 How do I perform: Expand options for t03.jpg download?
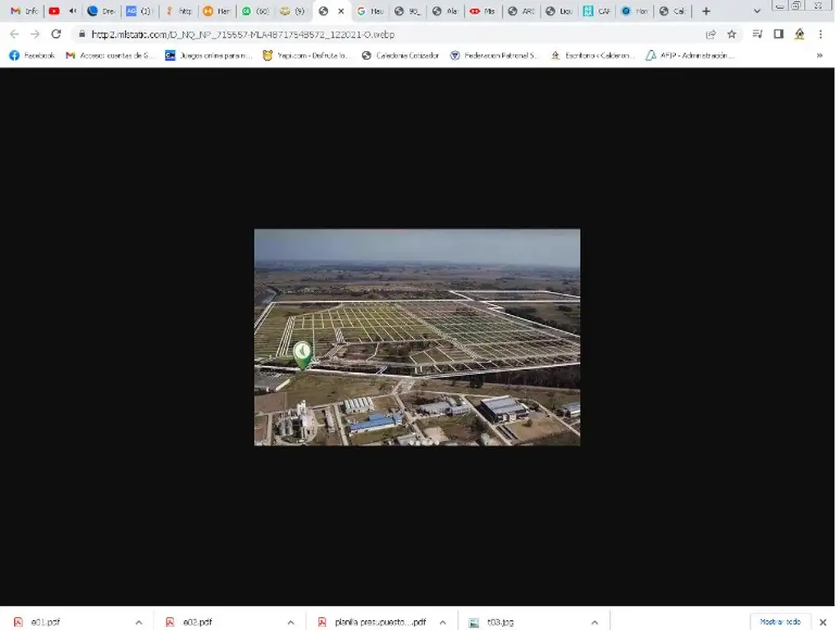click(595, 623)
